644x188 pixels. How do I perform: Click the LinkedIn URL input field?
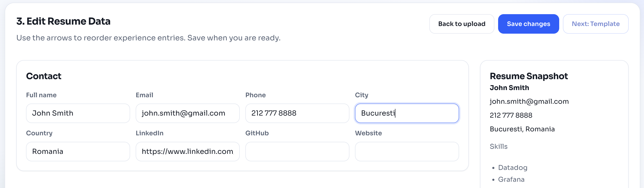click(x=187, y=152)
